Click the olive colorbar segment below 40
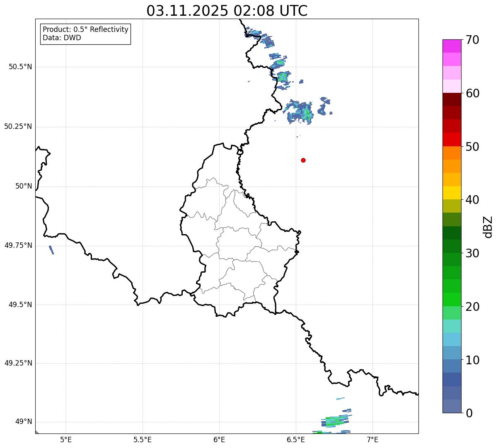The image size is (498, 448). click(x=452, y=206)
